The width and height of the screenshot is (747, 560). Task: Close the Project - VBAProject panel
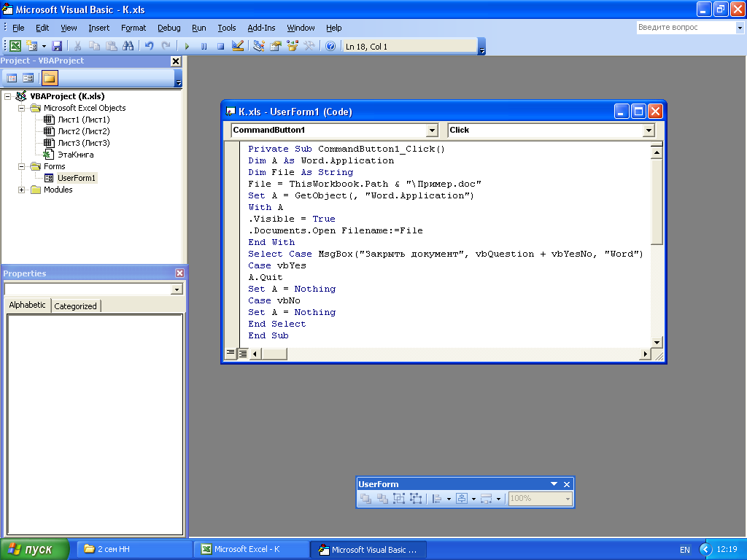pos(176,61)
